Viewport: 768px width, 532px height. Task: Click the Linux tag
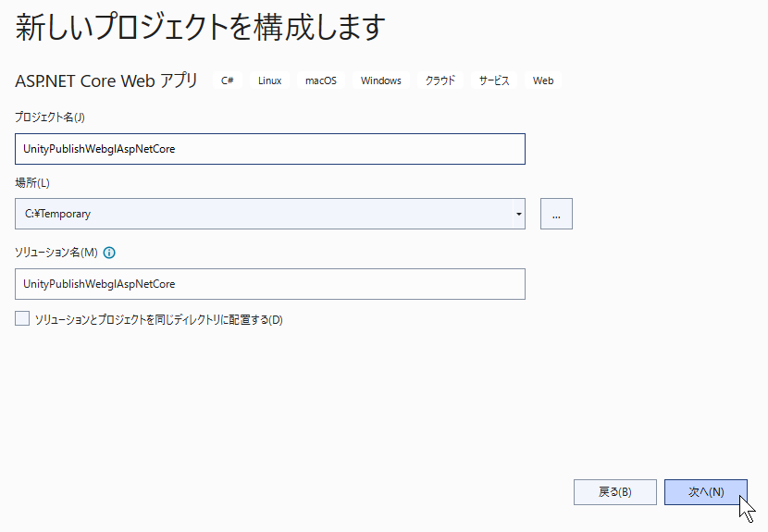click(270, 80)
